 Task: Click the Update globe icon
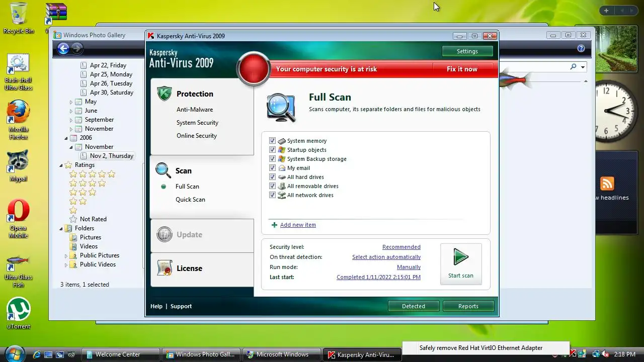[165, 234]
